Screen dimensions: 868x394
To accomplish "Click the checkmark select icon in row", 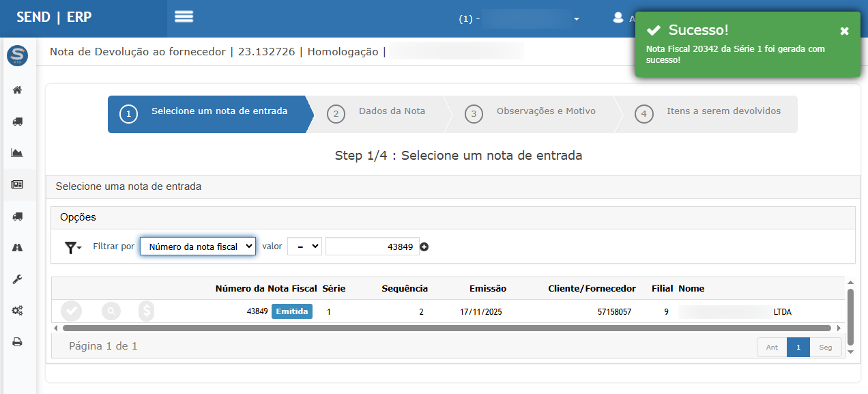I will pos(71,311).
